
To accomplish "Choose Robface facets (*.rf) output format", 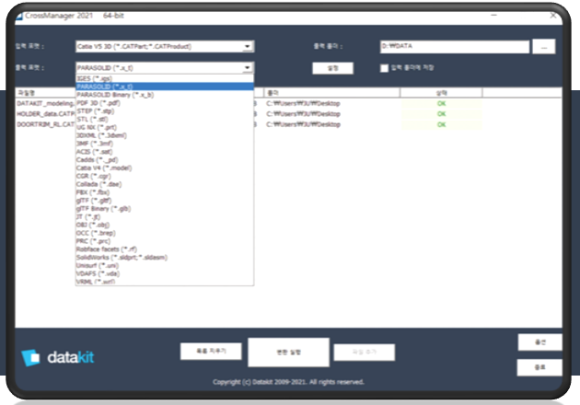I will point(165,249).
